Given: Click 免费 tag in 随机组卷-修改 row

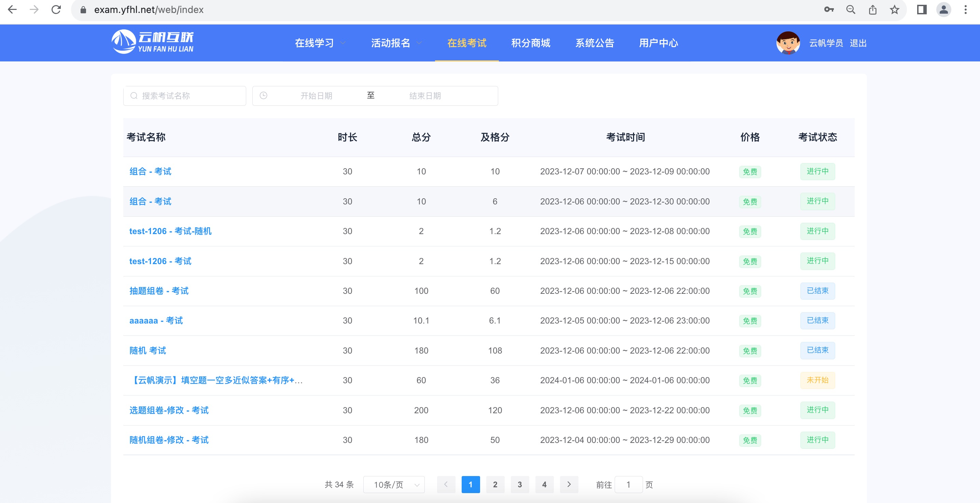Looking at the screenshot, I should [750, 440].
